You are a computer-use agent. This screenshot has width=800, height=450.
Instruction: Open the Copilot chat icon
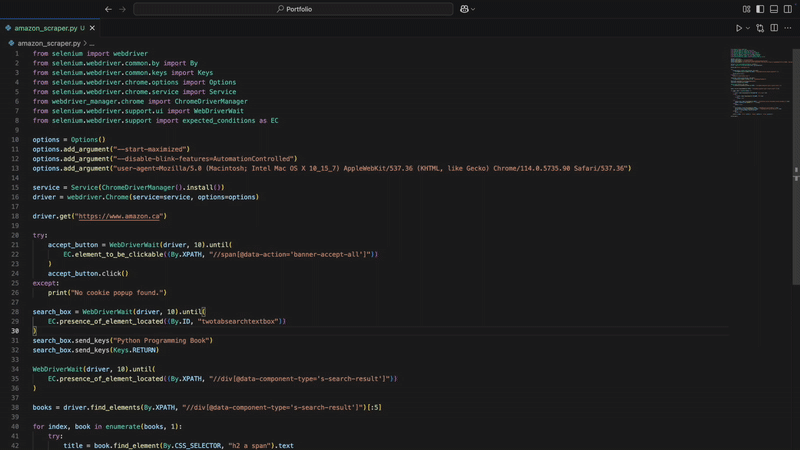pyautogui.click(x=464, y=9)
